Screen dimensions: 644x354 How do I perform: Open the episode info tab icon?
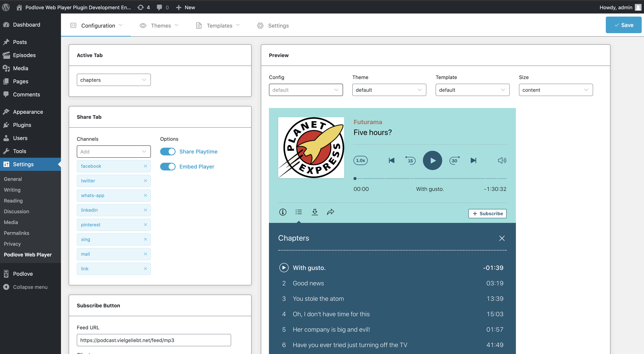coord(283,212)
